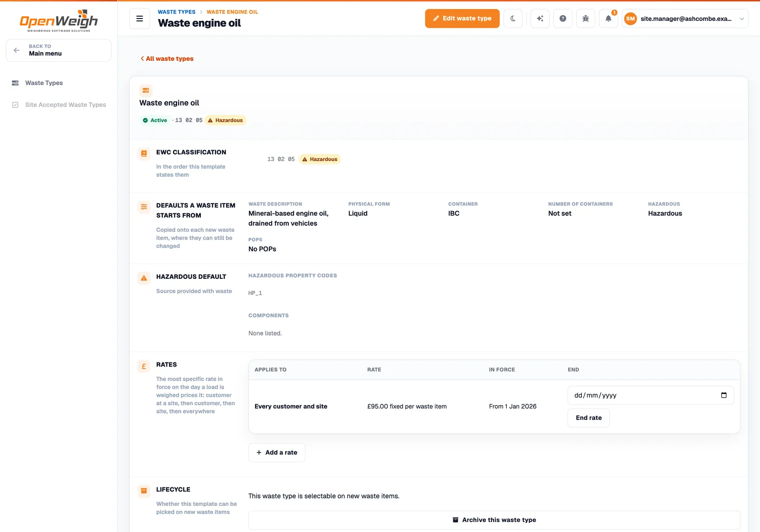Click the Lifecycle archive box icon
760x532 pixels.
tap(144, 491)
